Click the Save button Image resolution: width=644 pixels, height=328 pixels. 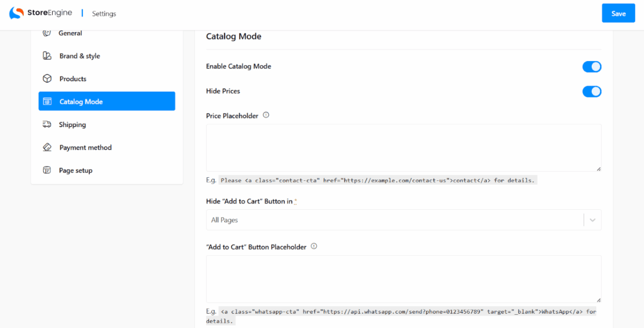pyautogui.click(x=618, y=13)
